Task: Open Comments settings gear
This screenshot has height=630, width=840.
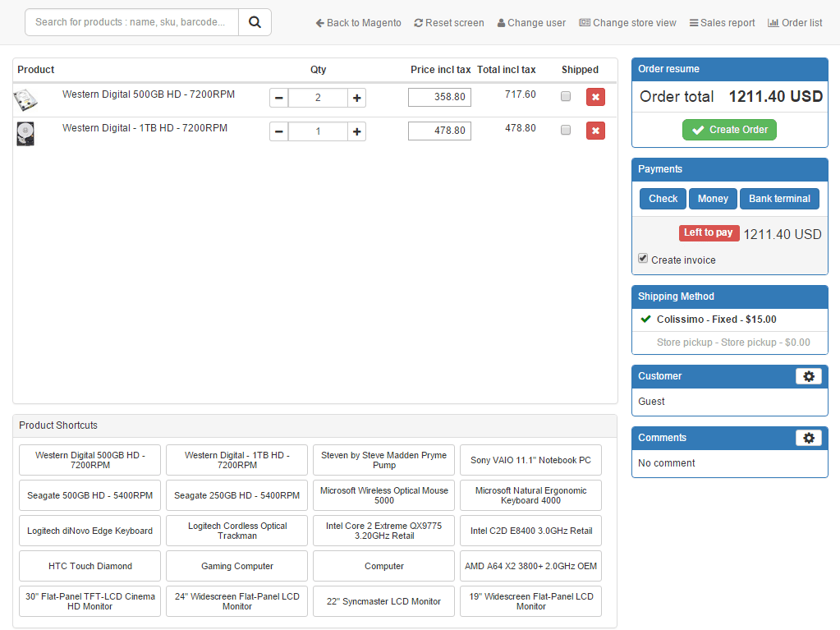Action: pos(809,438)
